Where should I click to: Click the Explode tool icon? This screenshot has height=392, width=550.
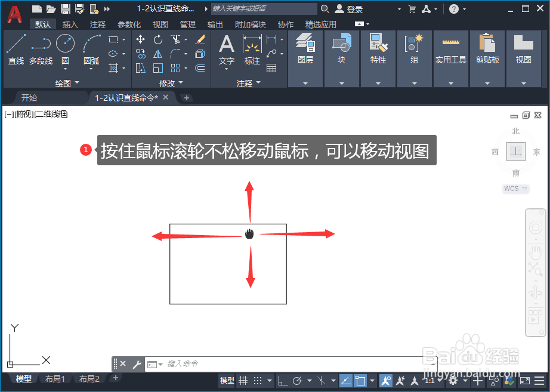(200, 54)
